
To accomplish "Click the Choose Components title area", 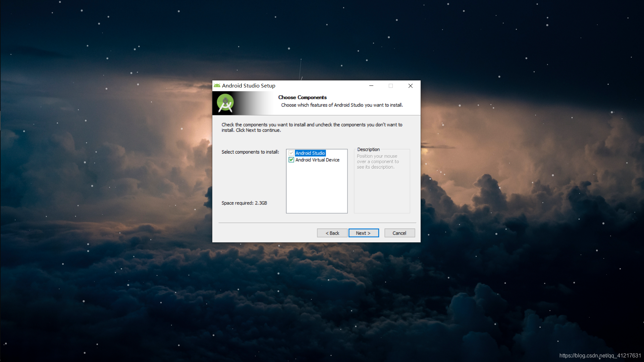I will 302,97.
